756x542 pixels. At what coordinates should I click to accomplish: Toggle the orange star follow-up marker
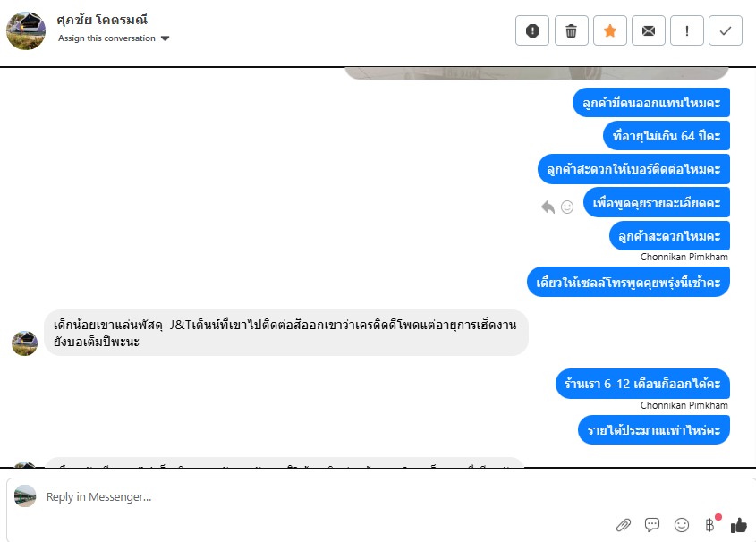pos(609,30)
